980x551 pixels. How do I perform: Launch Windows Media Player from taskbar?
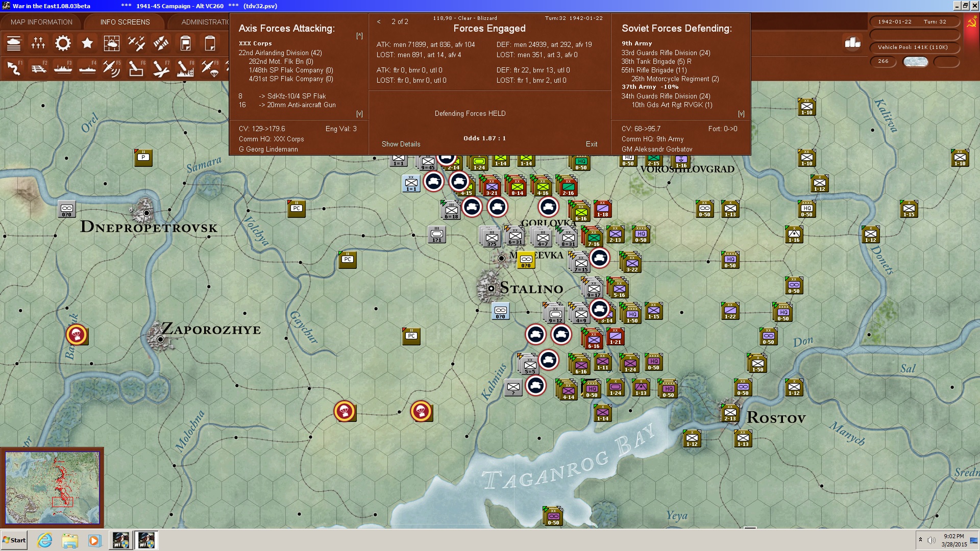94,540
